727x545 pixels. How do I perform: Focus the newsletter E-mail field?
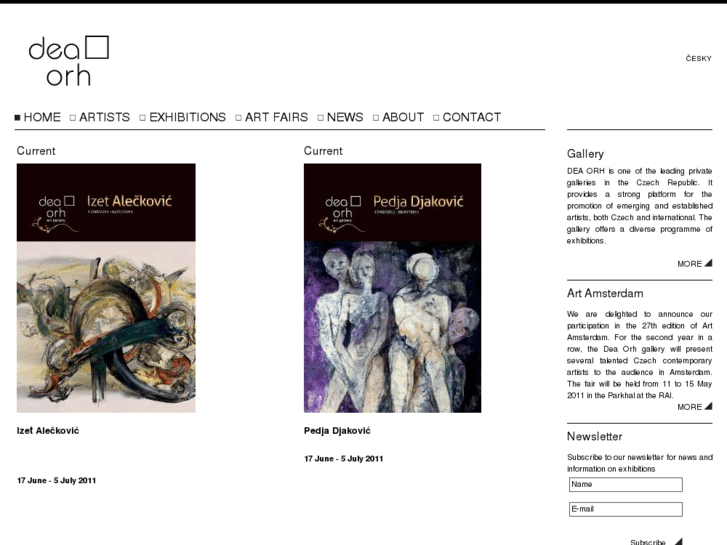[626, 509]
